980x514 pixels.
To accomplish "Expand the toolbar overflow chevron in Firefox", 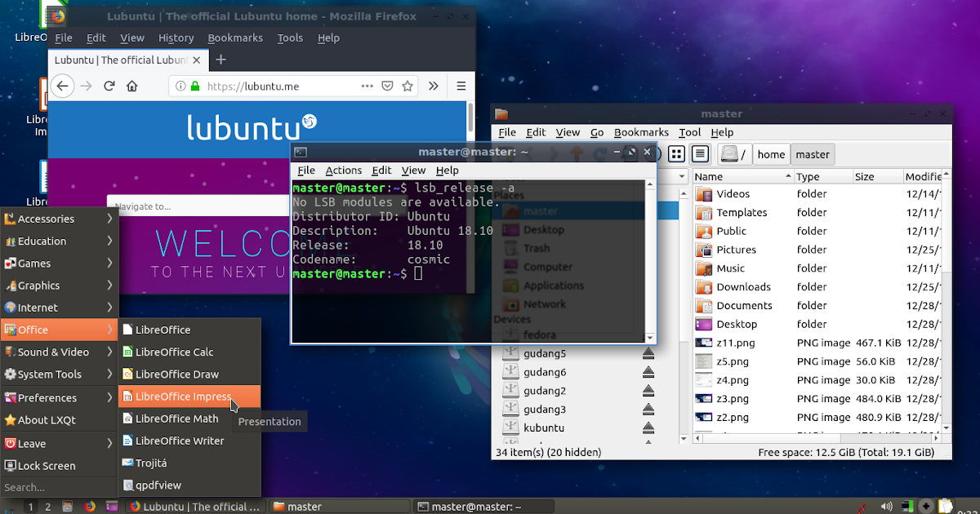I will tap(434, 86).
